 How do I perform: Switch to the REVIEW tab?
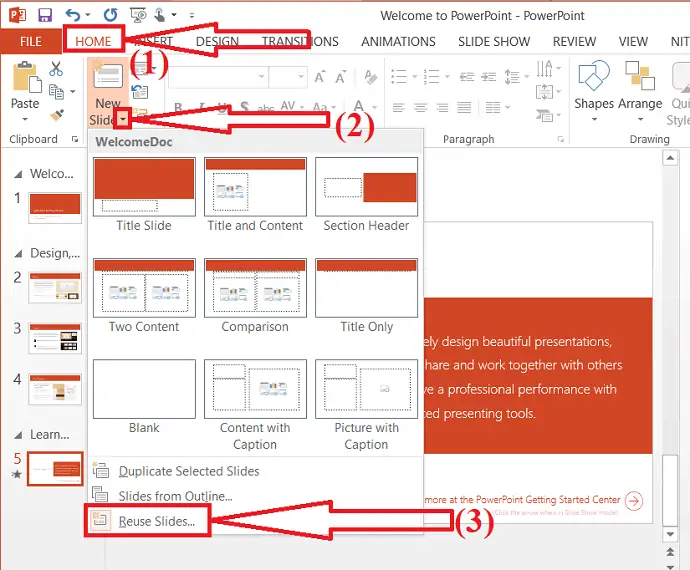click(574, 41)
